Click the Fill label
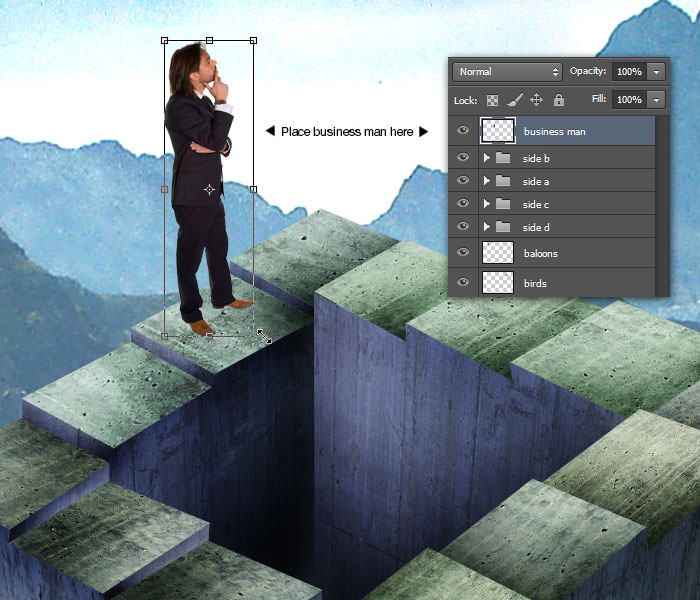This screenshot has width=700, height=600. pyautogui.click(x=599, y=99)
